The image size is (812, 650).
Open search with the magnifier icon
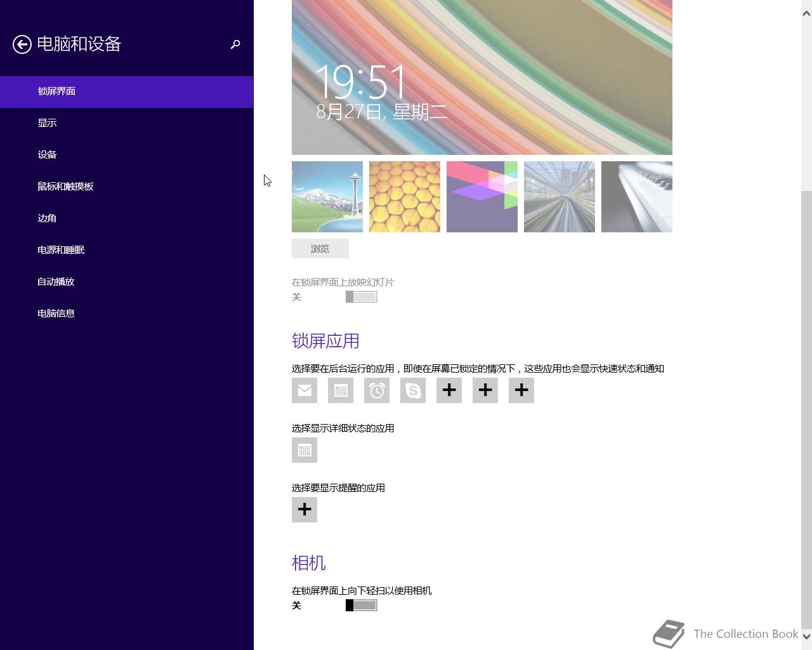tap(235, 44)
